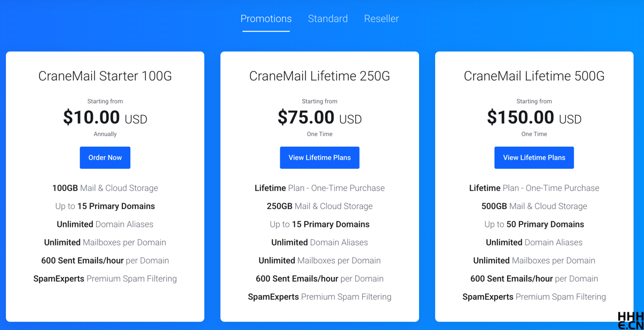The image size is (644, 330).
Task: Click the $10.00 USD price
Action: click(x=105, y=118)
